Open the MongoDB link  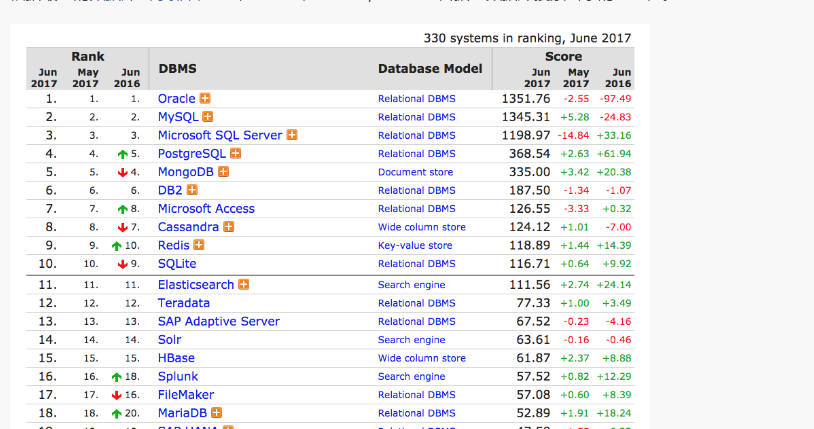coord(186,172)
